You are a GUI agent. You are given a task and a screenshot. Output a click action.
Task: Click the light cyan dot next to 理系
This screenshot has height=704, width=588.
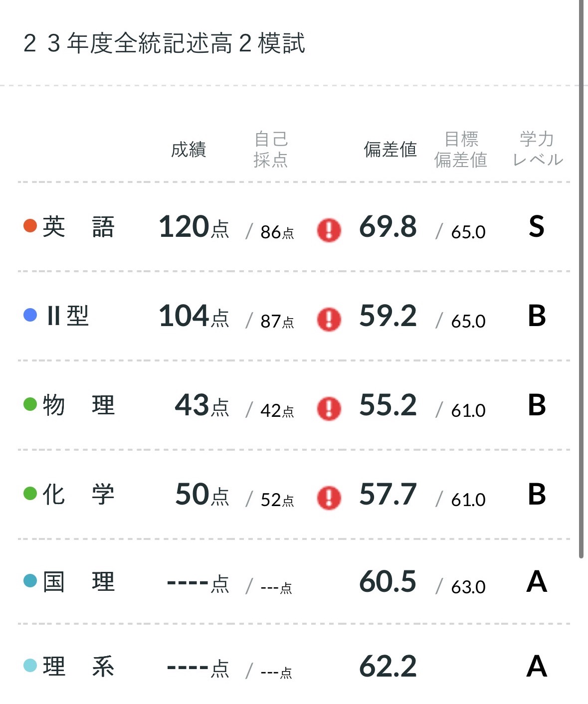coord(30,666)
